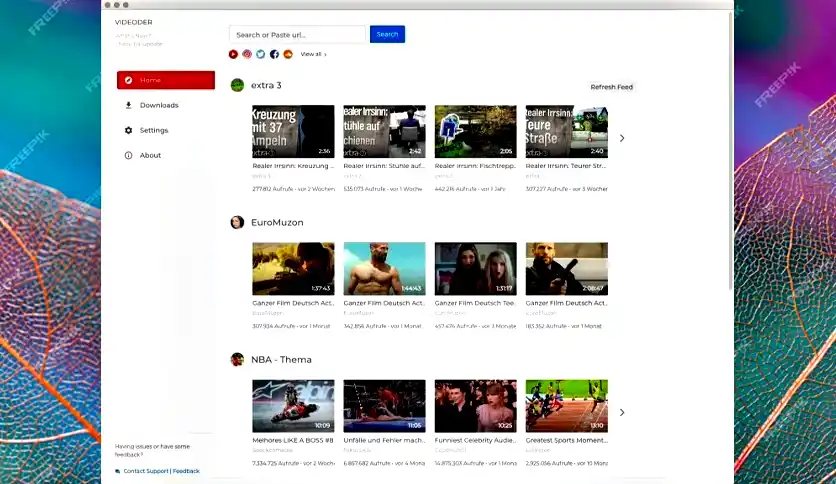The height and width of the screenshot is (484, 836).
Task: Open EuroMuzon film thumbnail lasting 1:31:17
Action: (476, 269)
